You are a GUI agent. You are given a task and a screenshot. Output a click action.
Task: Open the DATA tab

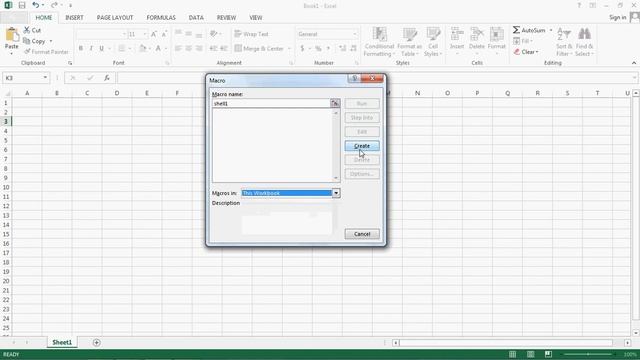pyautogui.click(x=196, y=18)
